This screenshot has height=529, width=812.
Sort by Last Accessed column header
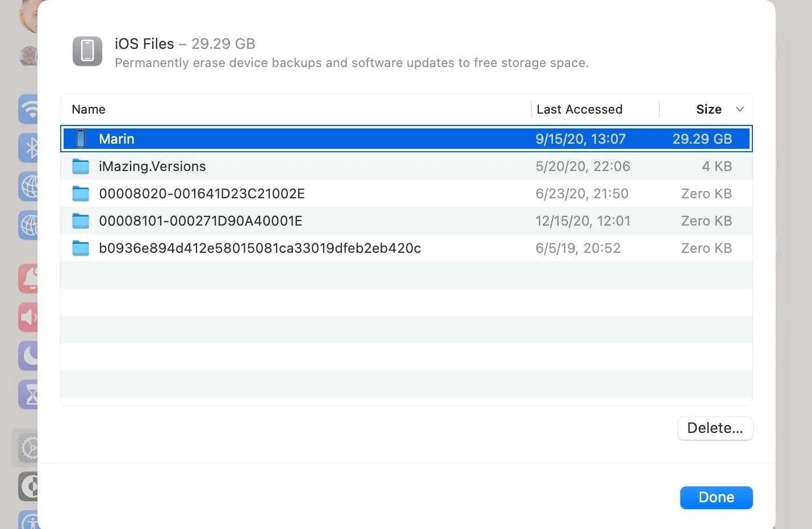pyautogui.click(x=579, y=109)
